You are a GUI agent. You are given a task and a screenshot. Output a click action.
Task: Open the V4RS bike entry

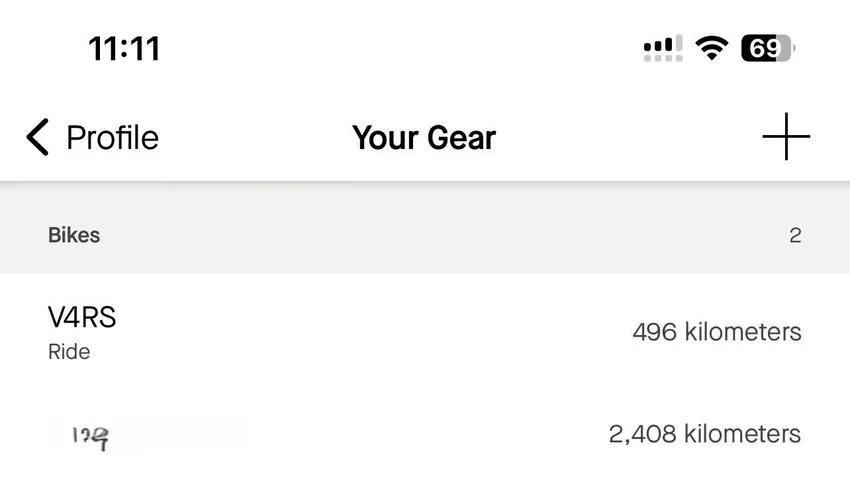point(425,332)
